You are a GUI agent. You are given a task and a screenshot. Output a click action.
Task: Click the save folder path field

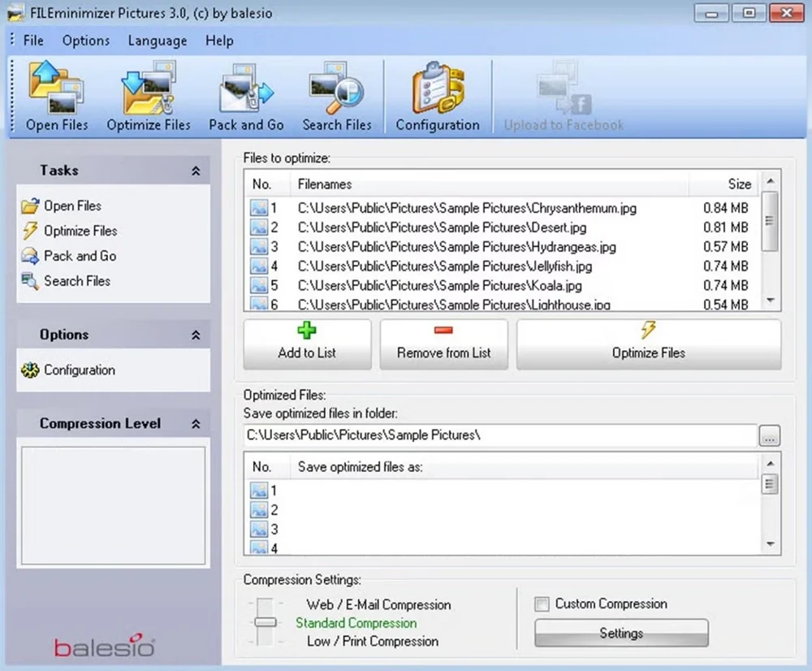pyautogui.click(x=499, y=435)
